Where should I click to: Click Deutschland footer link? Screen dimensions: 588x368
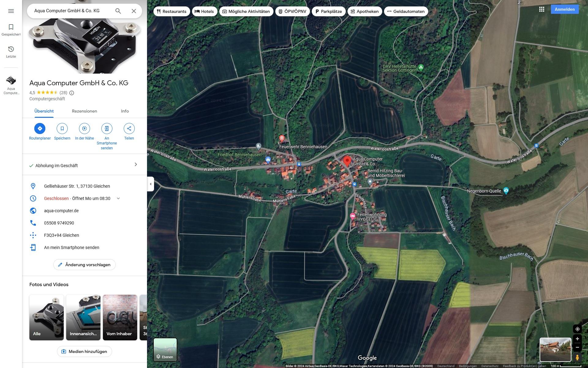(x=446, y=366)
